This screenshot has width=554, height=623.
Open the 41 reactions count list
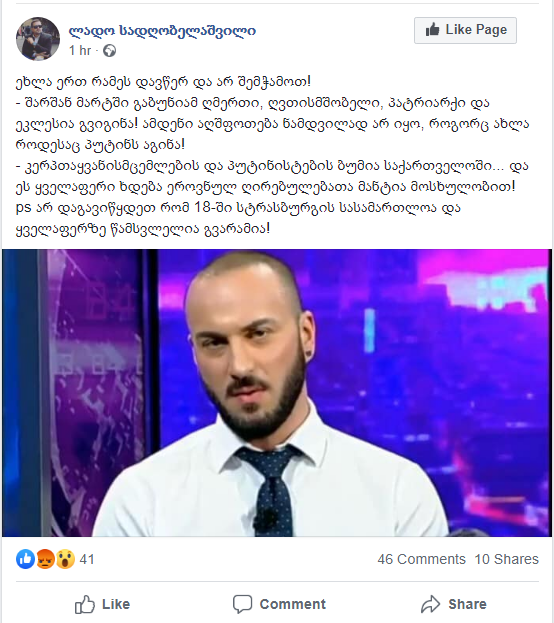click(87, 559)
